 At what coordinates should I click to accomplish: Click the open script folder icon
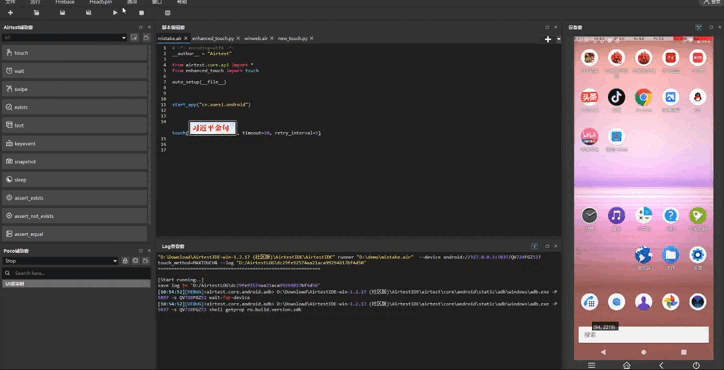pyautogui.click(x=36, y=13)
